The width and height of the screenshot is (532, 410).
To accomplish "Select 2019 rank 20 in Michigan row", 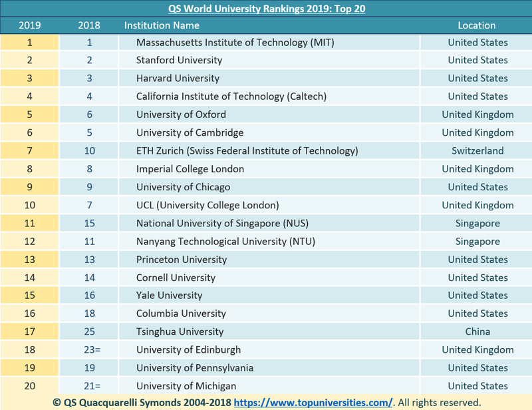I will pyautogui.click(x=29, y=386).
